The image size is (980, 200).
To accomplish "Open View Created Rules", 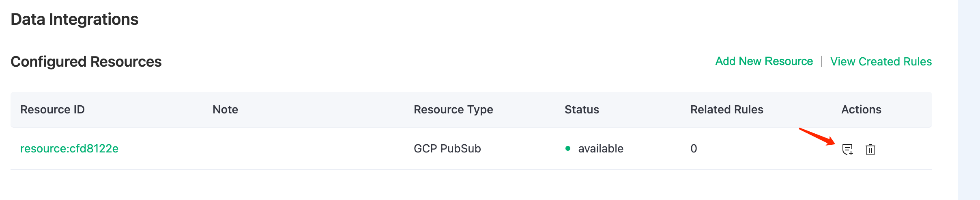I will 881,61.
